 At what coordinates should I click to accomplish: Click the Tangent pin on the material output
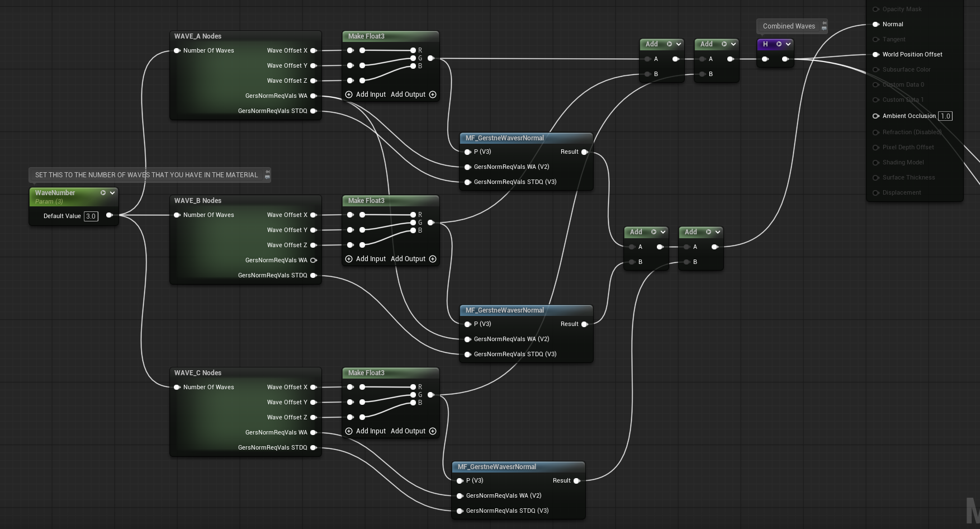(876, 39)
